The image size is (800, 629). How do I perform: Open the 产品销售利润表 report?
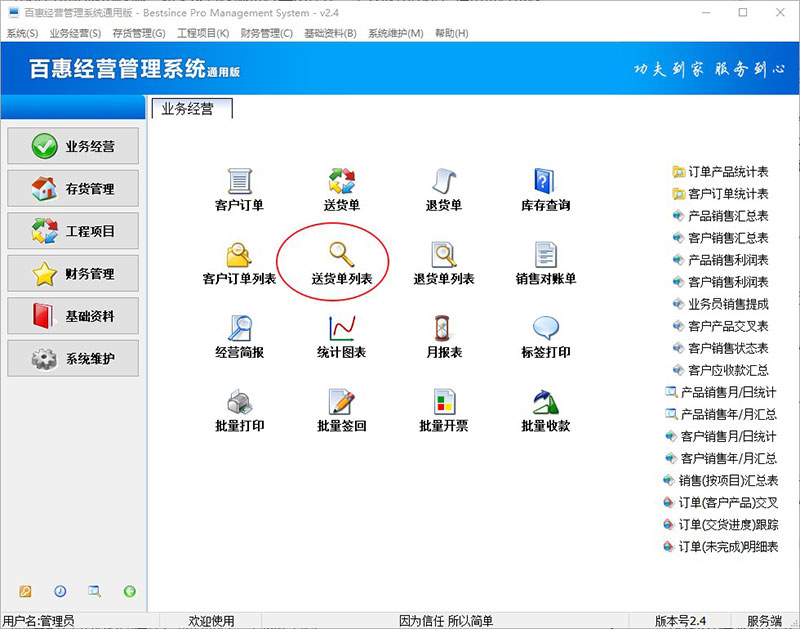pyautogui.click(x=720, y=260)
